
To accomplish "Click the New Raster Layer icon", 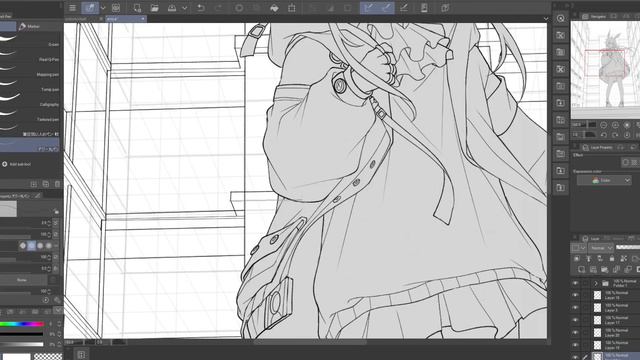I will [x=581, y=269].
